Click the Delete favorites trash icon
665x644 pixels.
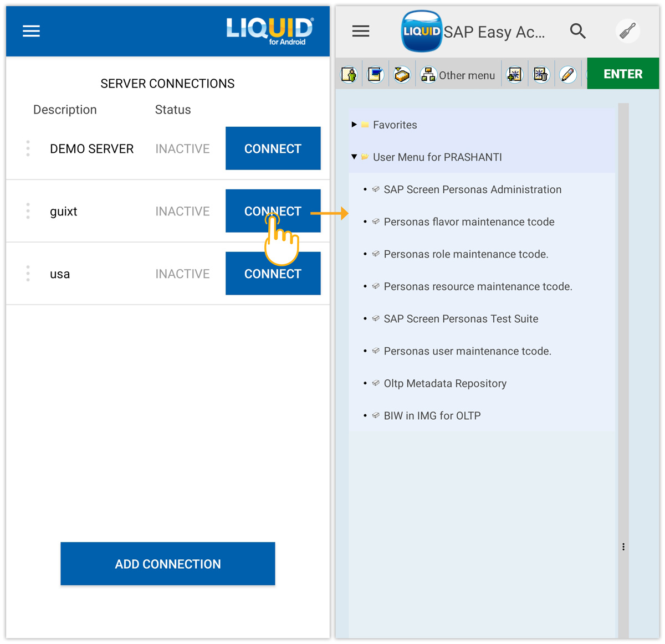(x=541, y=74)
